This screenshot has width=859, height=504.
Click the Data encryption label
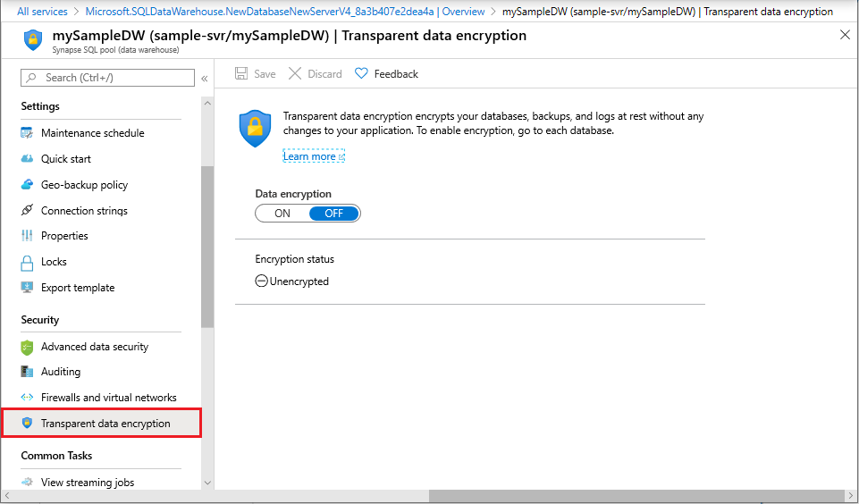point(293,194)
